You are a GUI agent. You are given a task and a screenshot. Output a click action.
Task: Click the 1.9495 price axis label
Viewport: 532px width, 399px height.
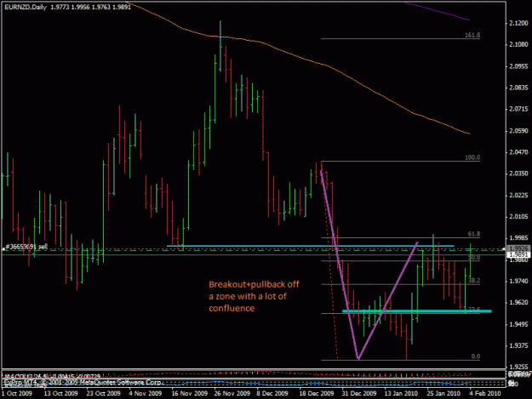point(518,324)
